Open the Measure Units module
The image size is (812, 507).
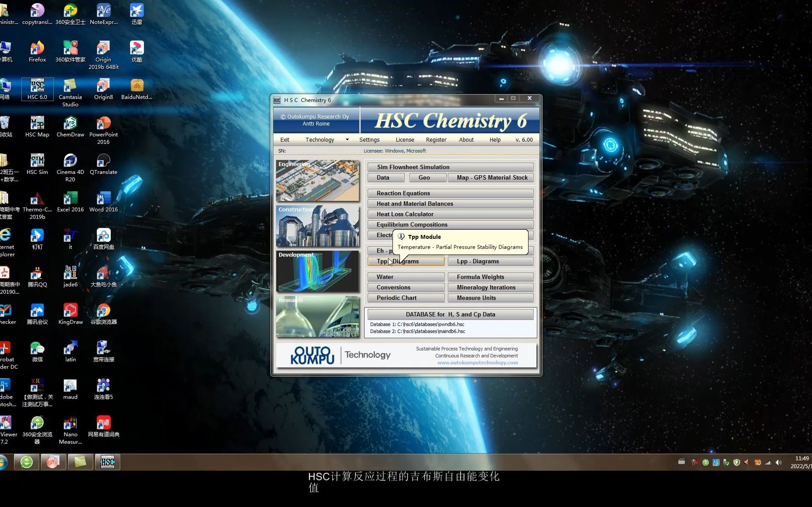pyautogui.click(x=491, y=298)
